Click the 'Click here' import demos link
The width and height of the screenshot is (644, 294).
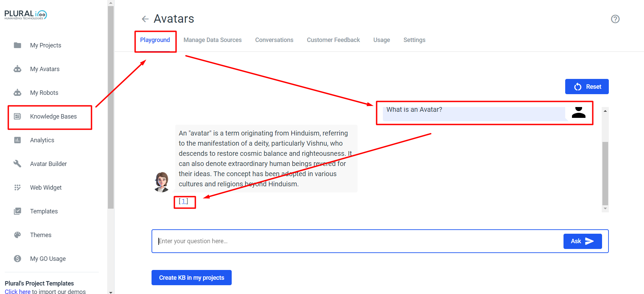[18, 291]
